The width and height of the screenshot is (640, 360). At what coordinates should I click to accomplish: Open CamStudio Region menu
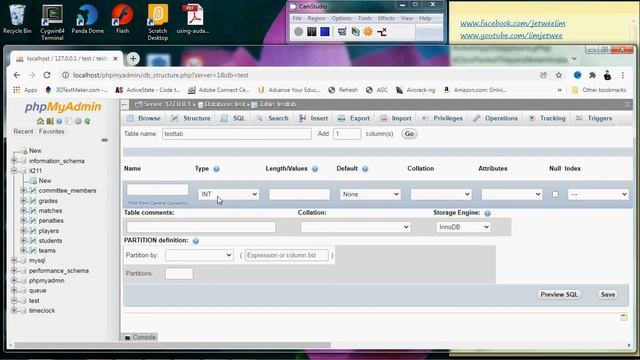[316, 18]
